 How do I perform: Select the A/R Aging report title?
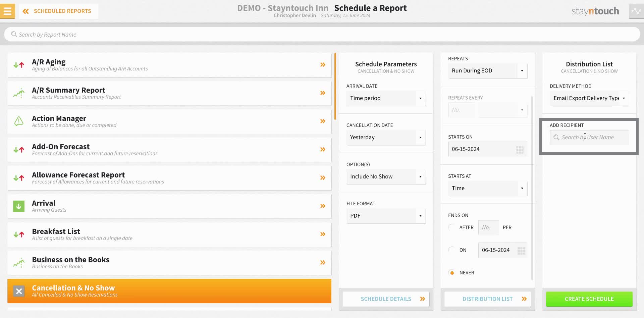(x=49, y=62)
